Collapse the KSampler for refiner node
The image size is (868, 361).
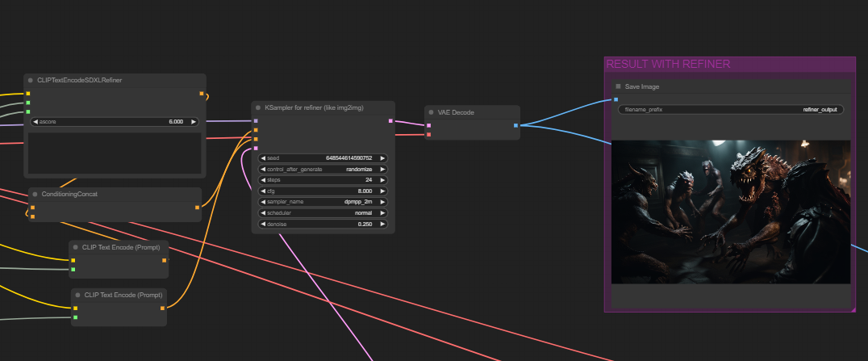258,107
